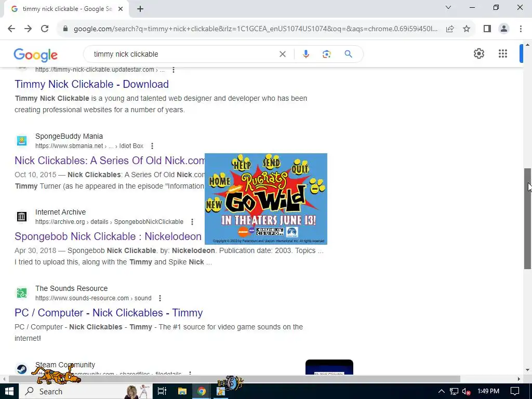Click the horizontal scrollbar thumb
Image resolution: width=532 pixels, height=399 pixels.
(234, 379)
